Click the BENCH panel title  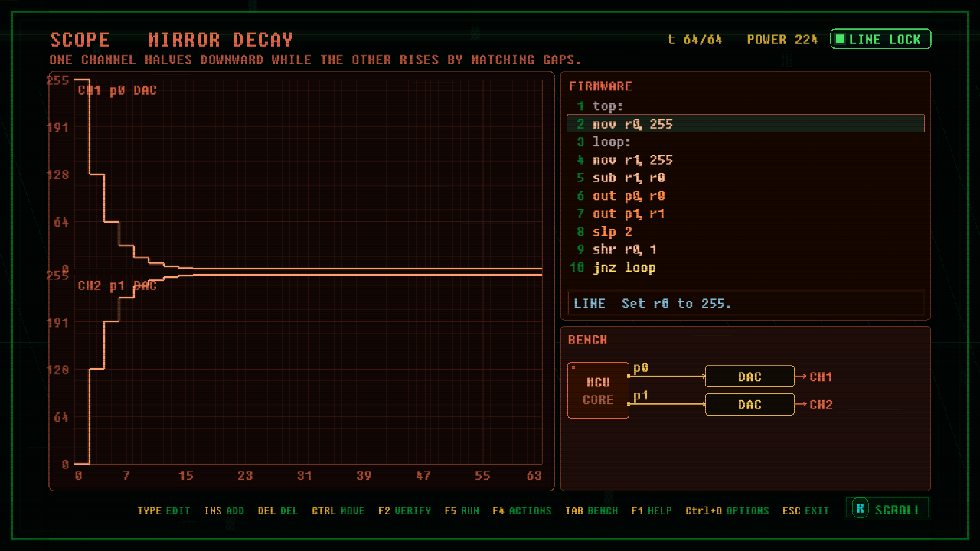588,340
